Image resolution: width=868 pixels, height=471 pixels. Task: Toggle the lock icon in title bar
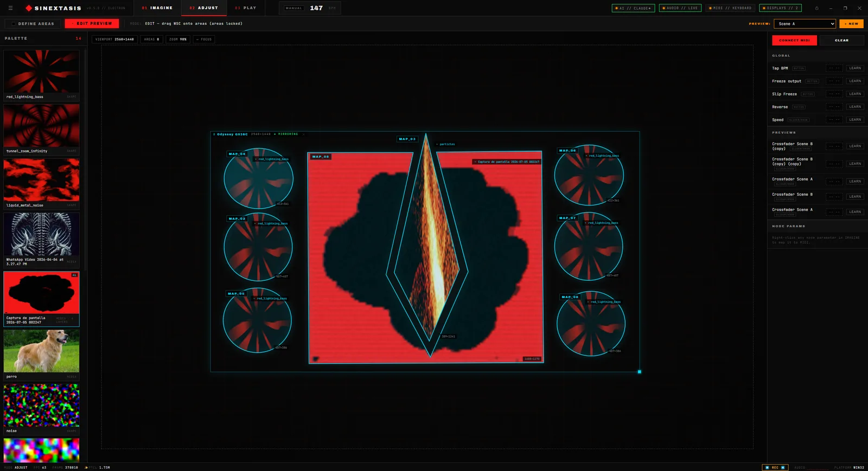click(816, 8)
